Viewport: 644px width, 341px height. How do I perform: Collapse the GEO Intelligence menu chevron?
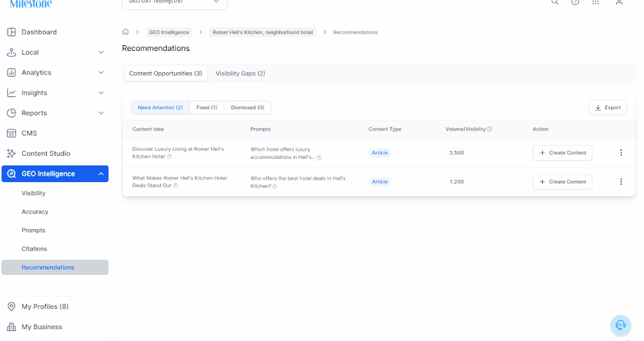point(101,173)
